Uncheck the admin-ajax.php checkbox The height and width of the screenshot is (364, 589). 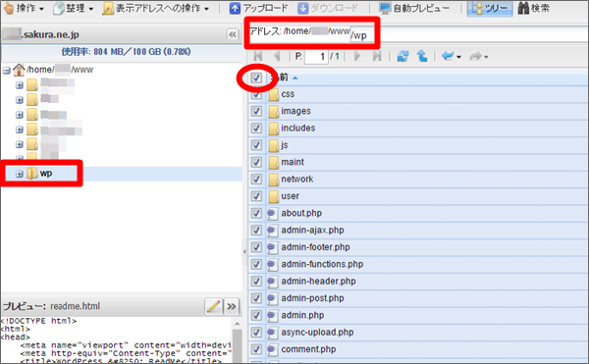coord(256,230)
